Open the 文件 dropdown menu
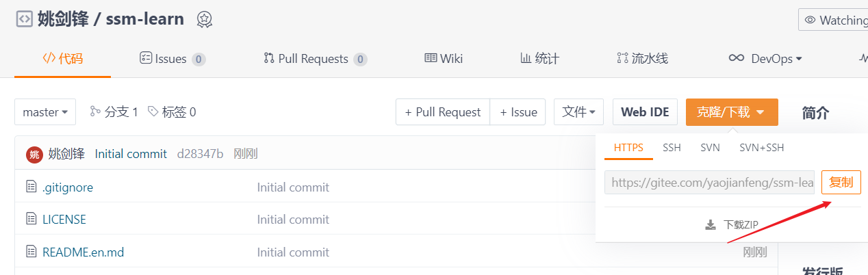This screenshot has width=868, height=275. coord(578,112)
